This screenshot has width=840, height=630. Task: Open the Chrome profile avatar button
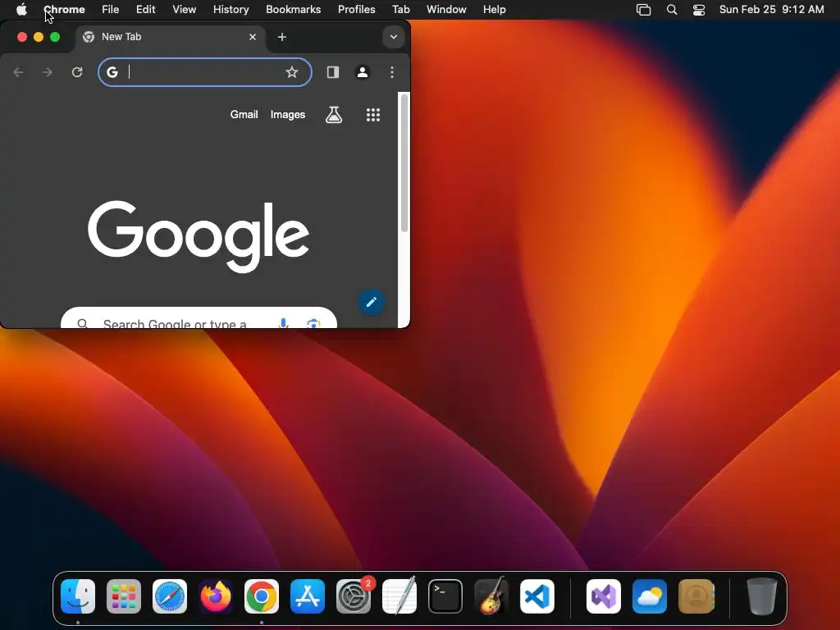[362, 72]
